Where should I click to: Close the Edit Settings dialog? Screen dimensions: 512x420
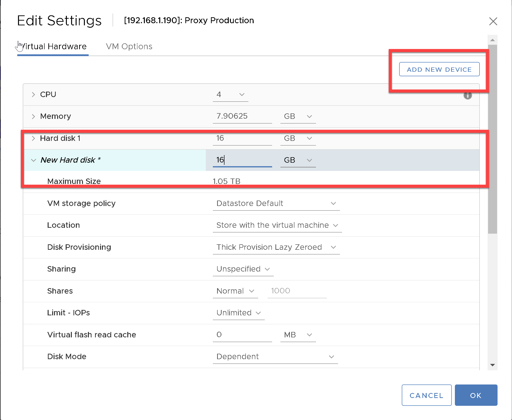(493, 21)
